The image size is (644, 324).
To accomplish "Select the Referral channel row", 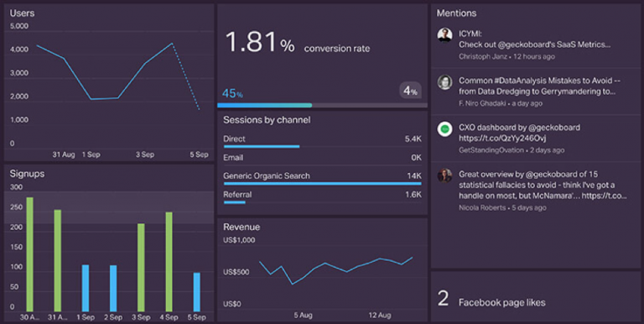I will point(322,196).
